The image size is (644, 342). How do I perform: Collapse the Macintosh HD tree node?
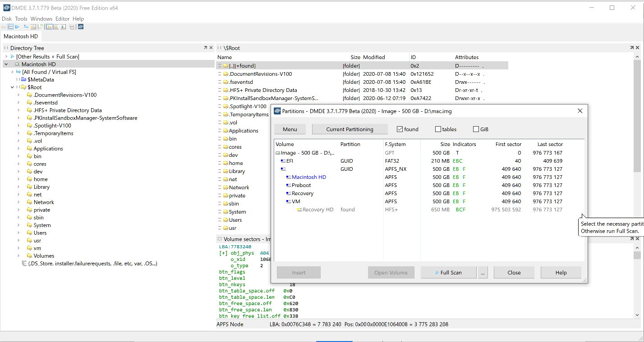6,64
